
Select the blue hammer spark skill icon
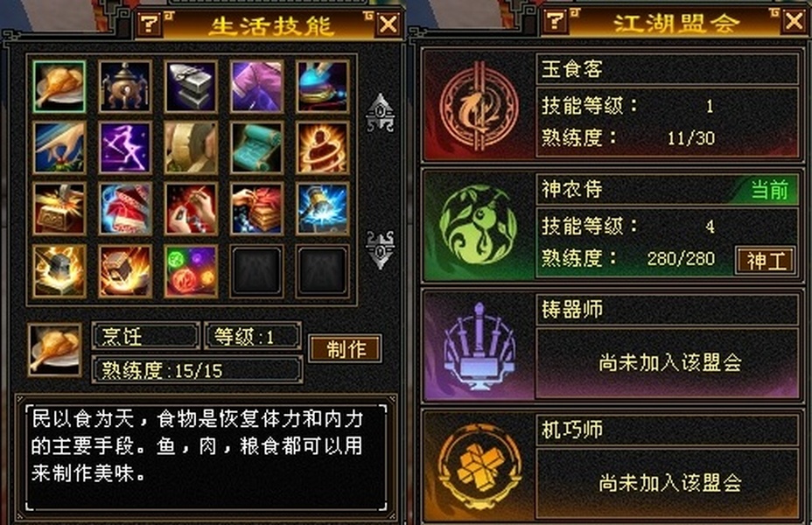tap(322, 209)
